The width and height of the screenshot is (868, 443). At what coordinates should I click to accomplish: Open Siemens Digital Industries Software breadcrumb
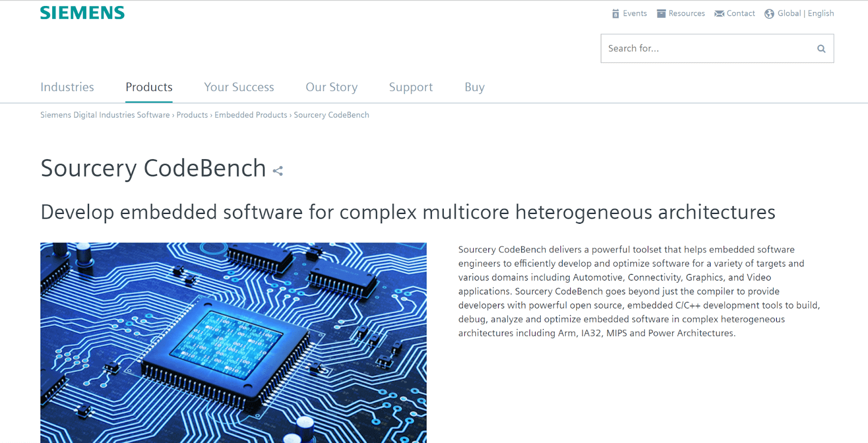[x=105, y=115]
